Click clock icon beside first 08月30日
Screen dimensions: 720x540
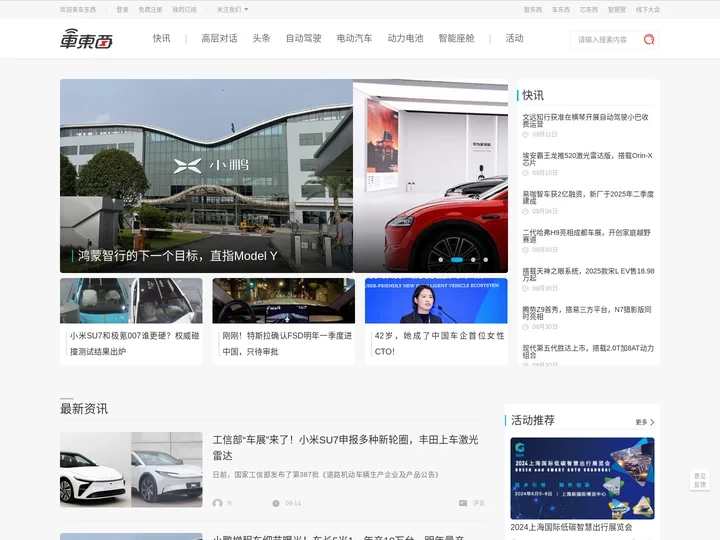click(526, 288)
